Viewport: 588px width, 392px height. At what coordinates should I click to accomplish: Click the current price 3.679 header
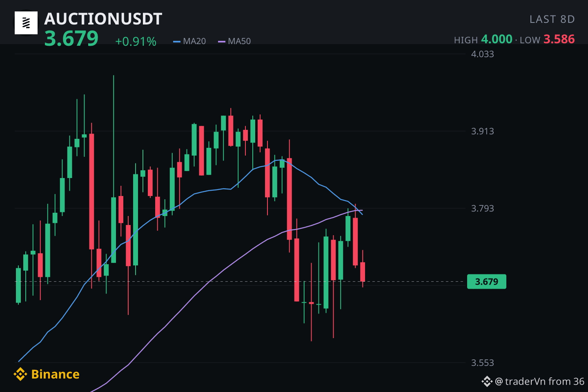(x=71, y=39)
